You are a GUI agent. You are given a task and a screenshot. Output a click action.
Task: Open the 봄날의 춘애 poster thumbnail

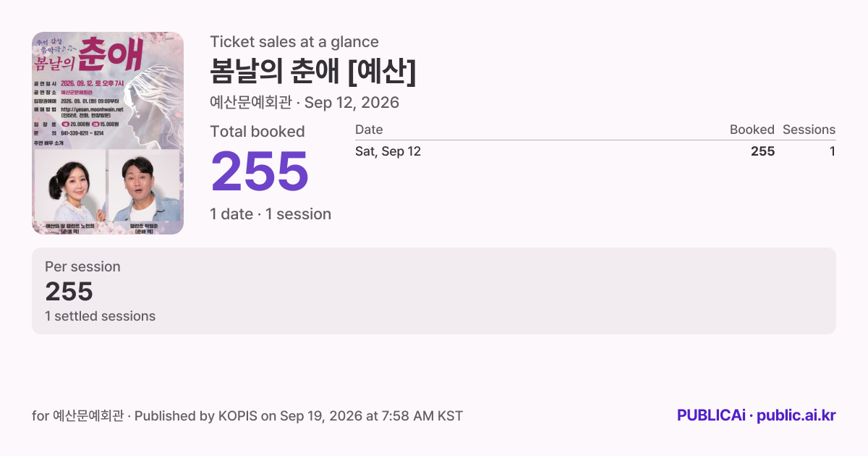tap(108, 133)
